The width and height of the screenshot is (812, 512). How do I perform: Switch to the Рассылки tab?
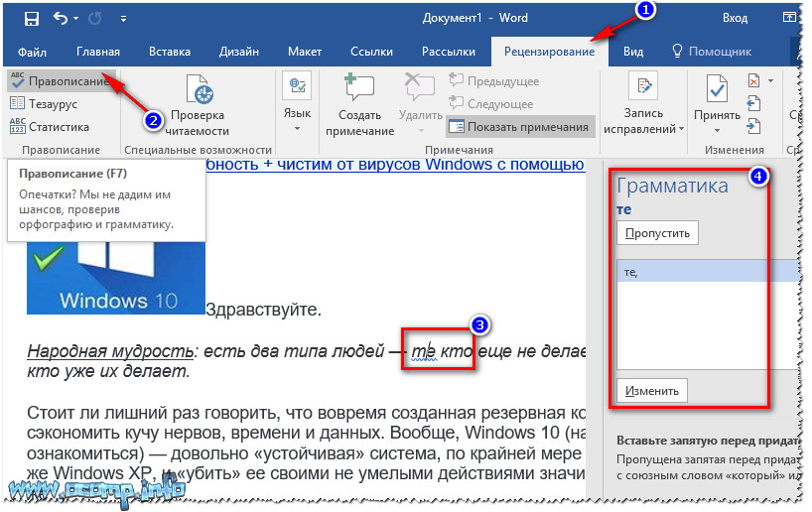[449, 52]
